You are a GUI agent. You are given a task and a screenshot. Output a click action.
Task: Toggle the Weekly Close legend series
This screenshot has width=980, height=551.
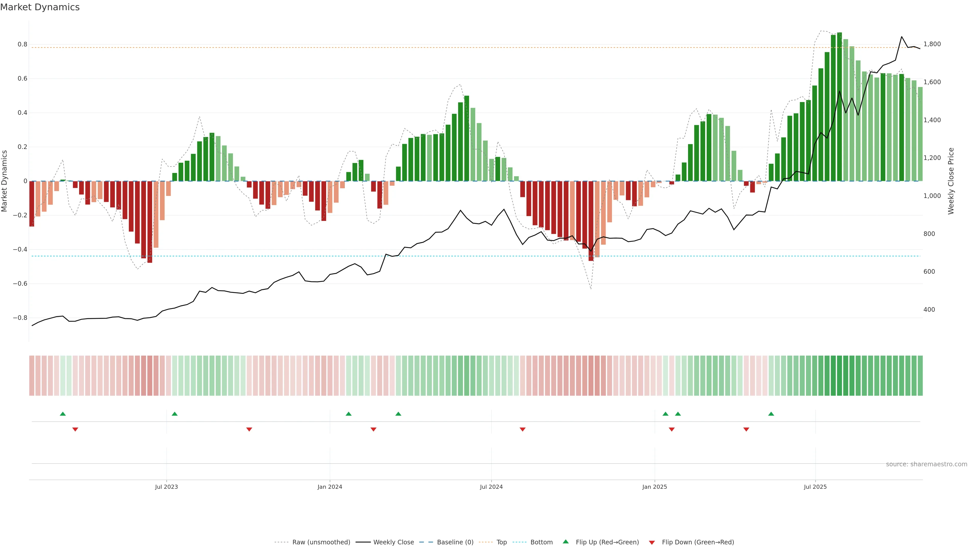coord(393,542)
